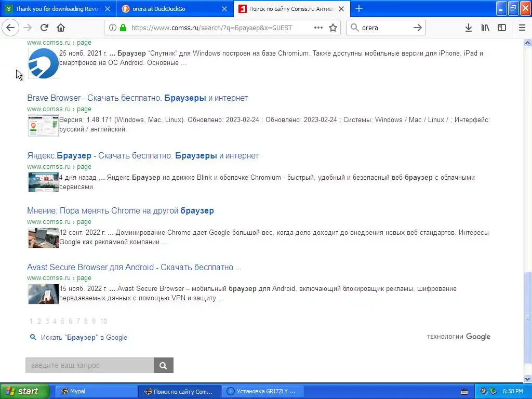This screenshot has width=532, height=399.
Task: Click the on-screen keyboard tray icon
Action: coord(464,392)
